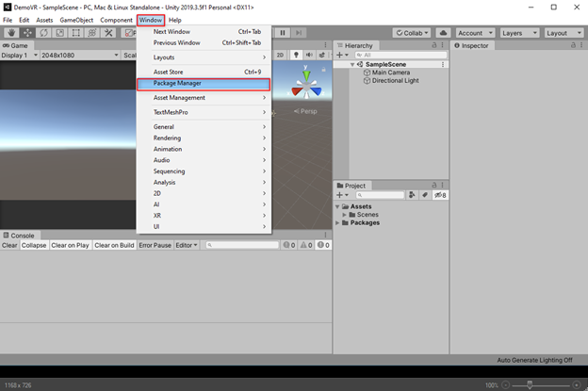Open the Layout dropdown
The width and height of the screenshot is (588, 391).
pos(563,33)
